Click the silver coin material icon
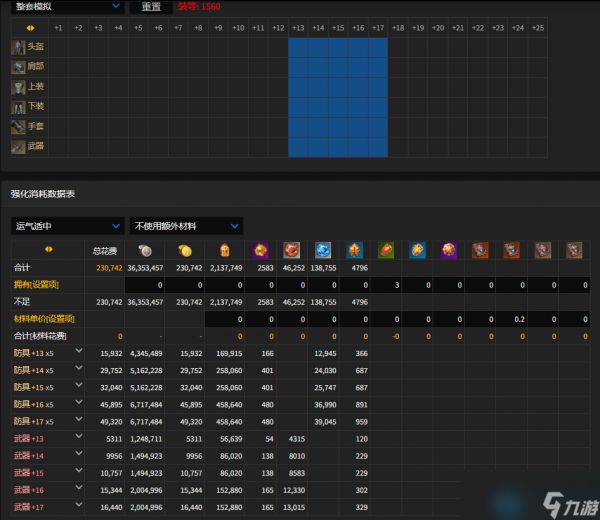This screenshot has height=520, width=600. [144, 250]
